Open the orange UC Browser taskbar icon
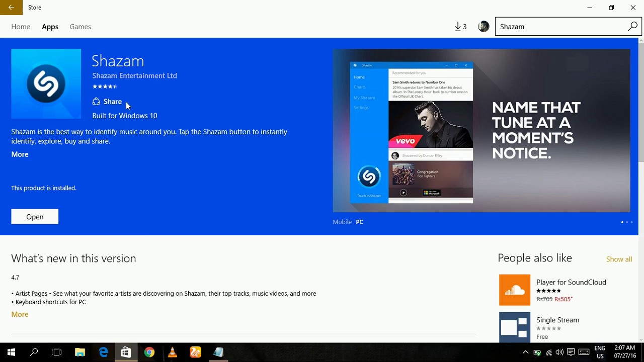644x362 pixels. tap(195, 352)
